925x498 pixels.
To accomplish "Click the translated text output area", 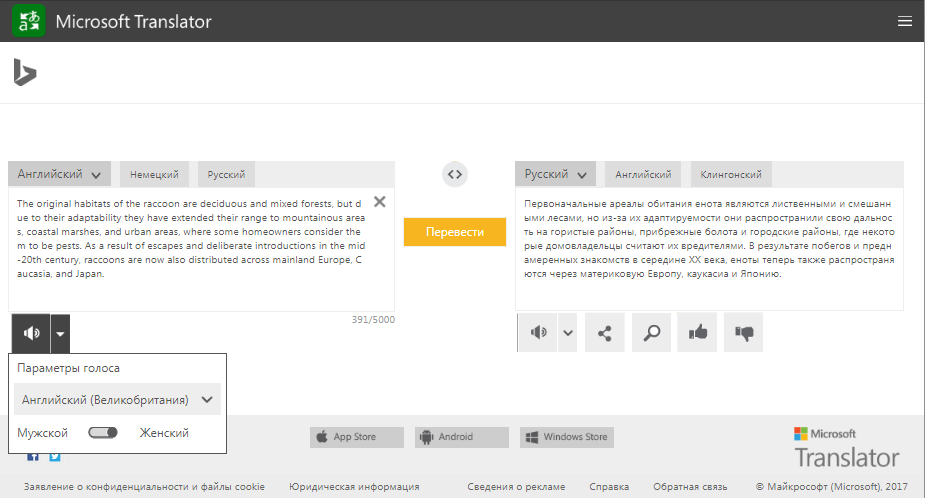I will pos(709,249).
